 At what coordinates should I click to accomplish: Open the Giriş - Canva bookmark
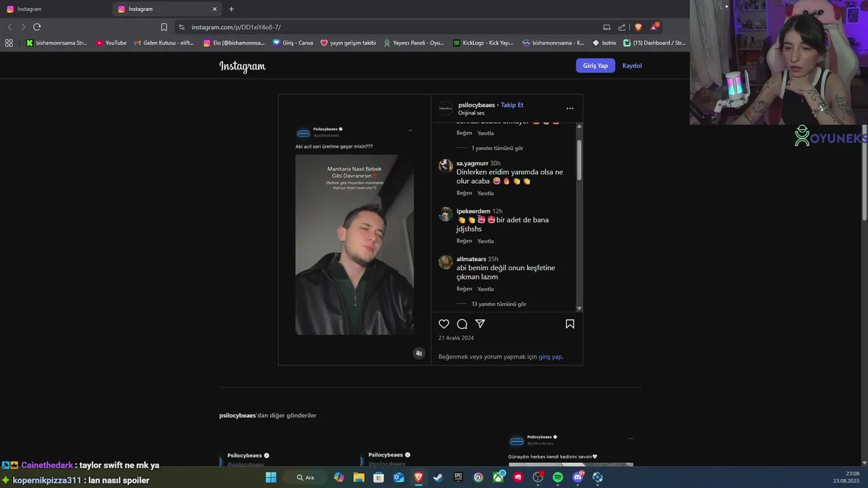pyautogui.click(x=293, y=43)
